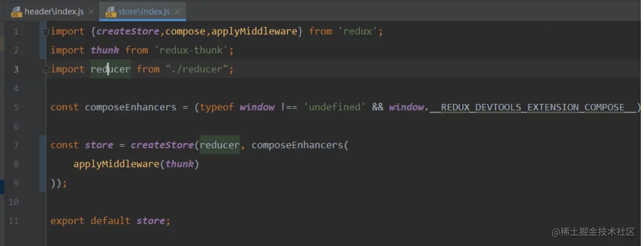The height and width of the screenshot is (246, 644).
Task: Click the typeof keyword
Action: coord(217,107)
